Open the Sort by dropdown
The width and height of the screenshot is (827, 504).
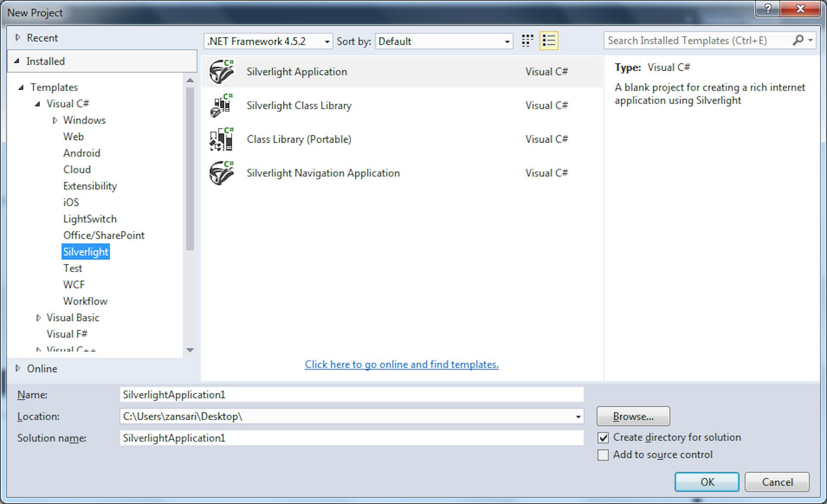point(444,41)
